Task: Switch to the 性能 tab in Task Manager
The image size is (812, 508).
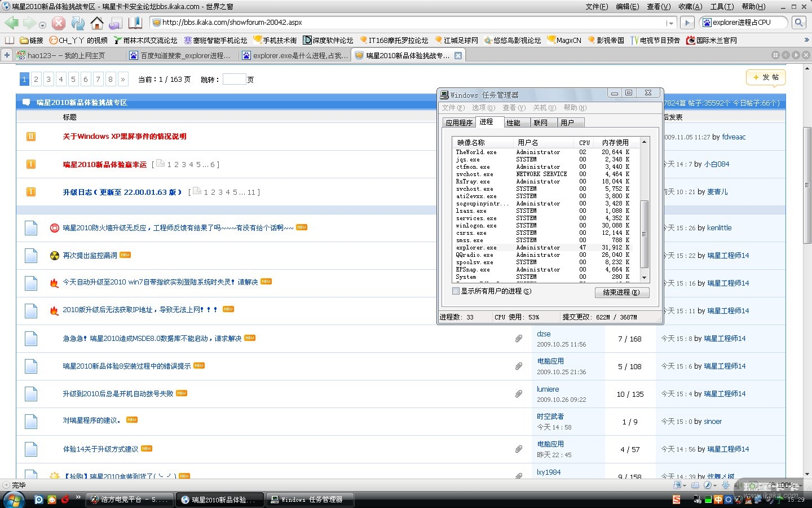Action: (x=513, y=122)
